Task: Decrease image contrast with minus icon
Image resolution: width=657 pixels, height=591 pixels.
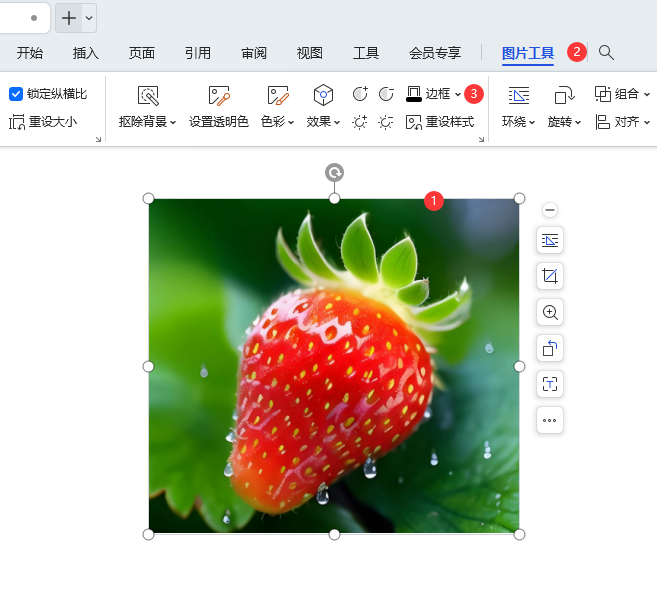Action: tap(386, 94)
